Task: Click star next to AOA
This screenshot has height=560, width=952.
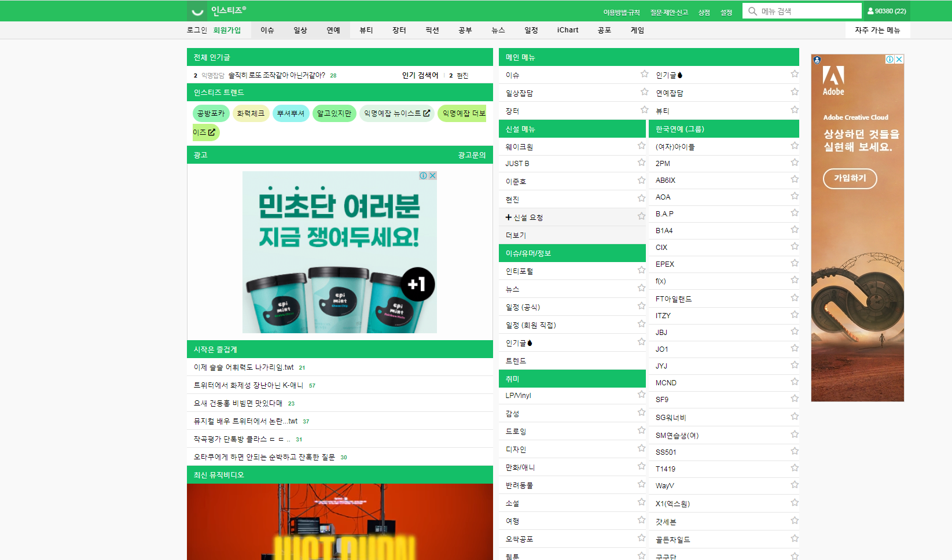Action: click(x=795, y=196)
